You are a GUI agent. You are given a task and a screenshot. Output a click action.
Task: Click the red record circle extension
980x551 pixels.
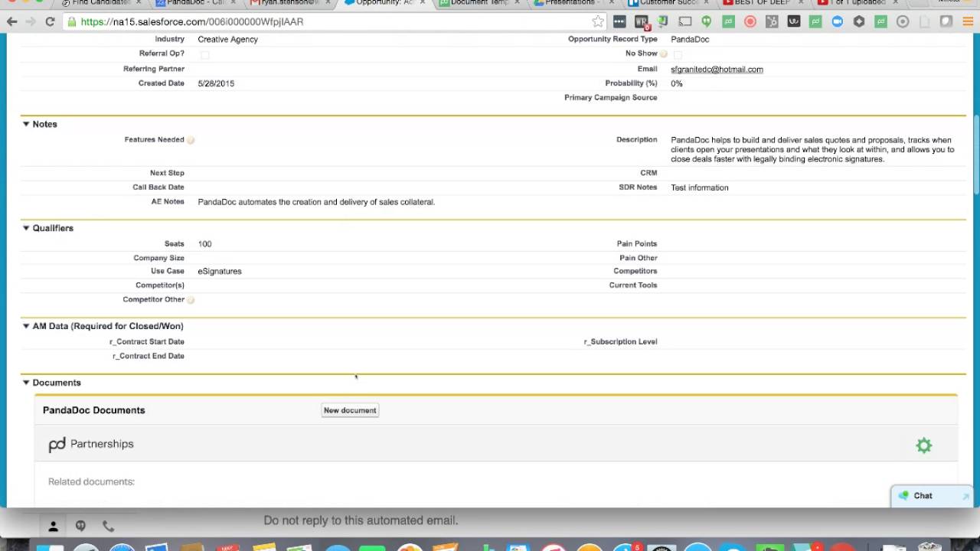coord(750,21)
